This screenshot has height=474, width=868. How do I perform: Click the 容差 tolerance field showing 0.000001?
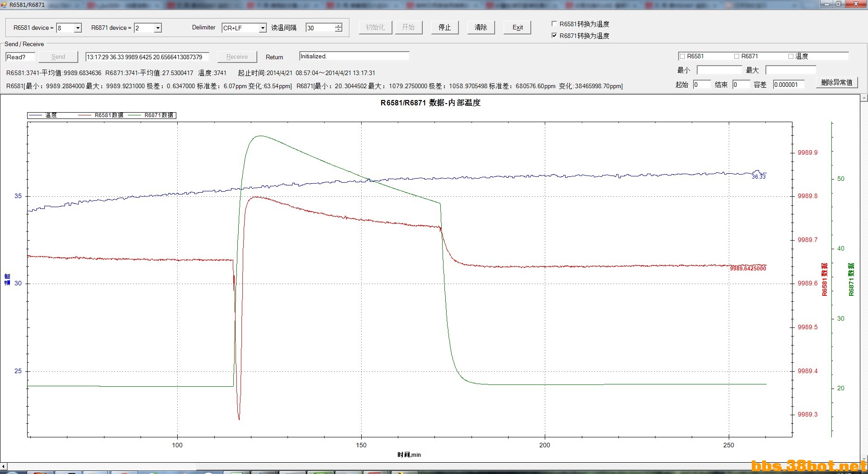788,85
